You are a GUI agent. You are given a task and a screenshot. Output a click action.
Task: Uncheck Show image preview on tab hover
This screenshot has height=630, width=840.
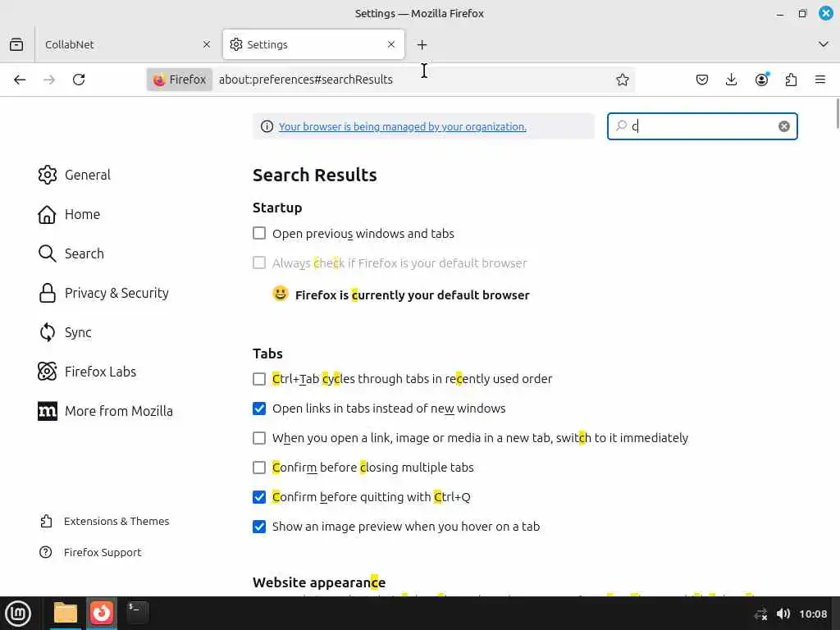[x=259, y=527]
